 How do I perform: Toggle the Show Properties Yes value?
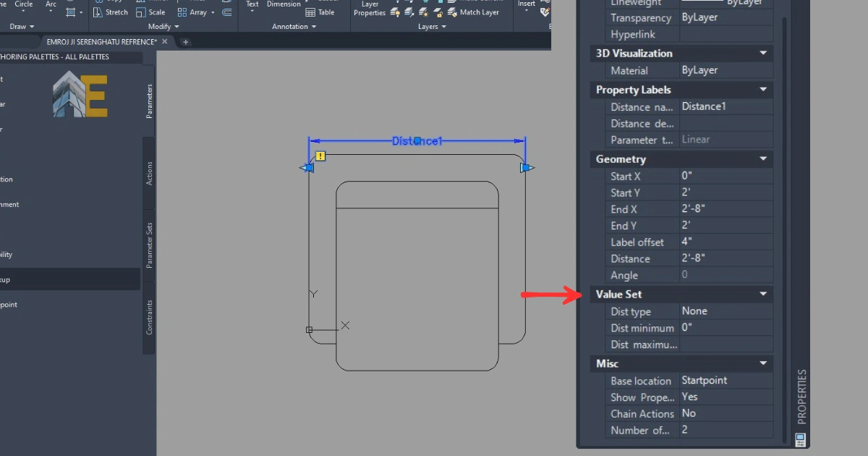click(x=726, y=397)
